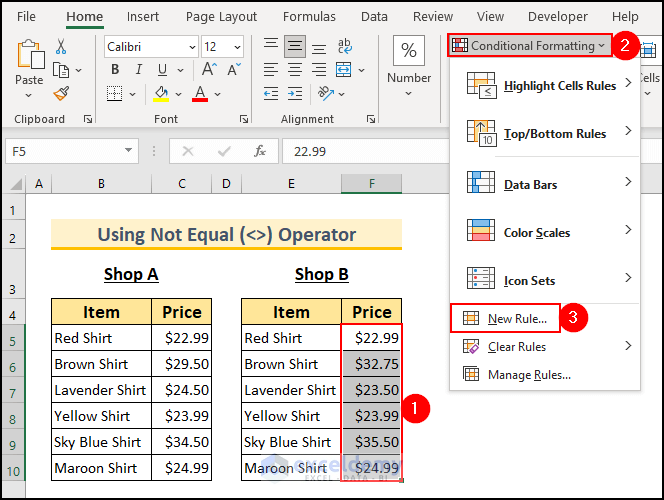Open the Font size dropdown
The width and height of the screenshot is (664, 500).
click(238, 47)
